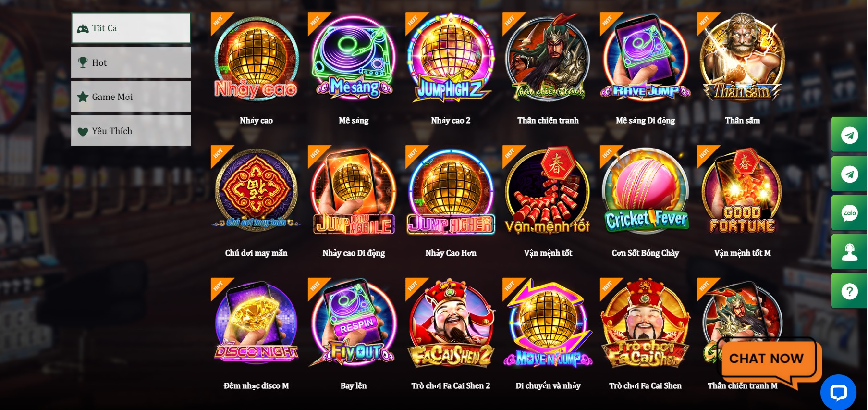
Task: Select the Thần sấm game icon
Action: pos(742,58)
